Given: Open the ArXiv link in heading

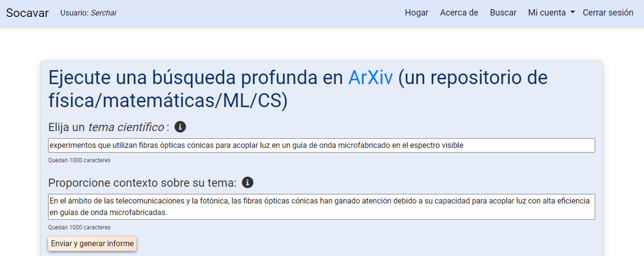Looking at the screenshot, I should [370, 77].
